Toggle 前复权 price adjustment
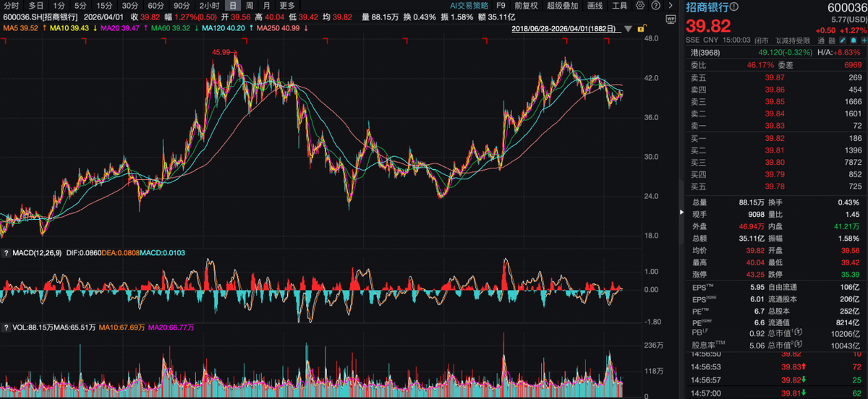868x399 pixels. pos(526,5)
